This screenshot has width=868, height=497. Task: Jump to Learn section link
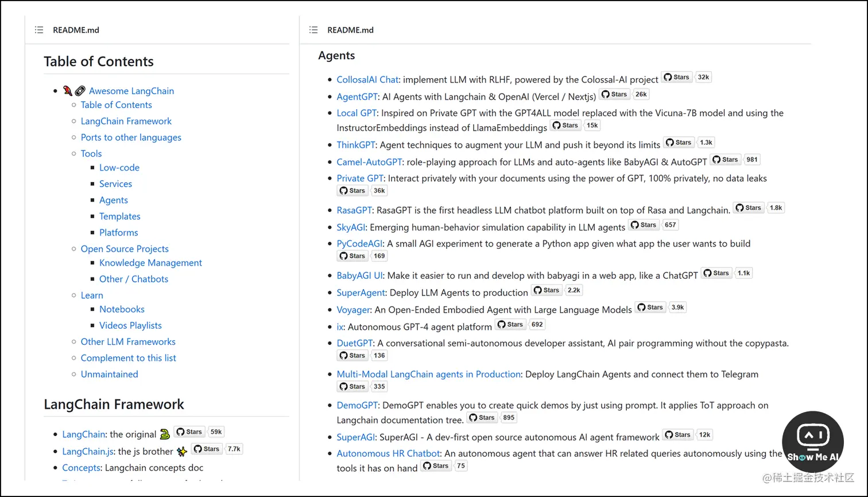coord(92,295)
